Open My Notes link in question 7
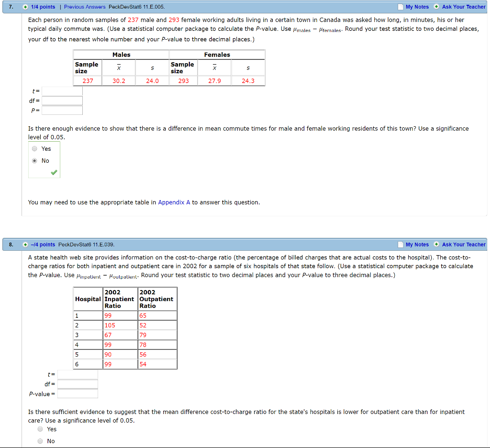 (417, 7)
